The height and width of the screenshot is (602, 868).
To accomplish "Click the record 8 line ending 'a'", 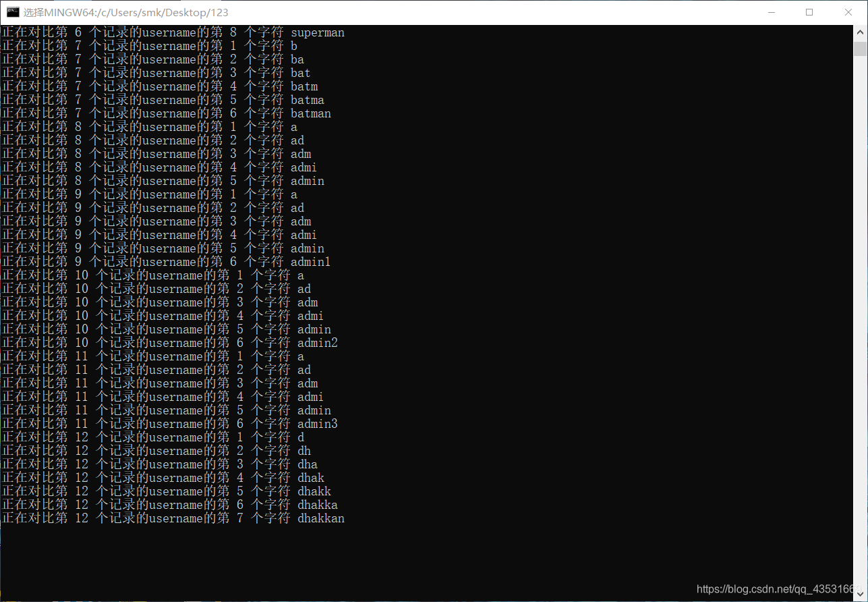I will click(149, 127).
